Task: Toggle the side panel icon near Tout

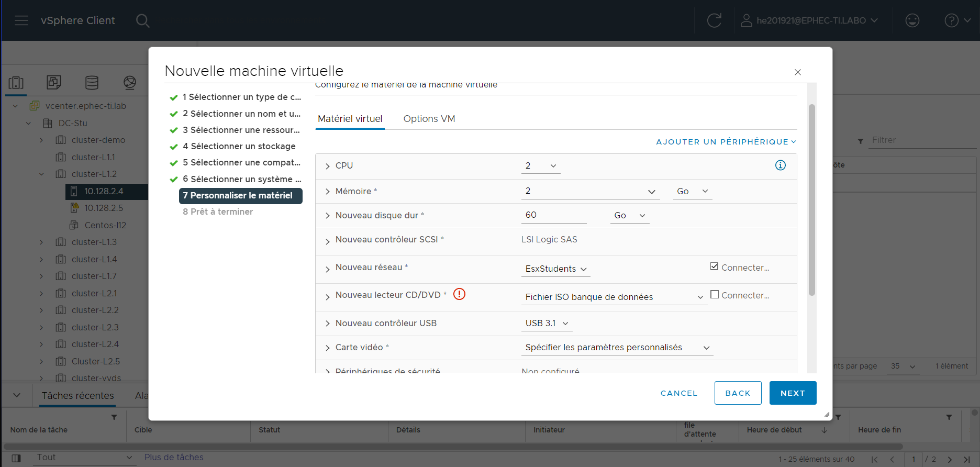Action: coord(16,458)
